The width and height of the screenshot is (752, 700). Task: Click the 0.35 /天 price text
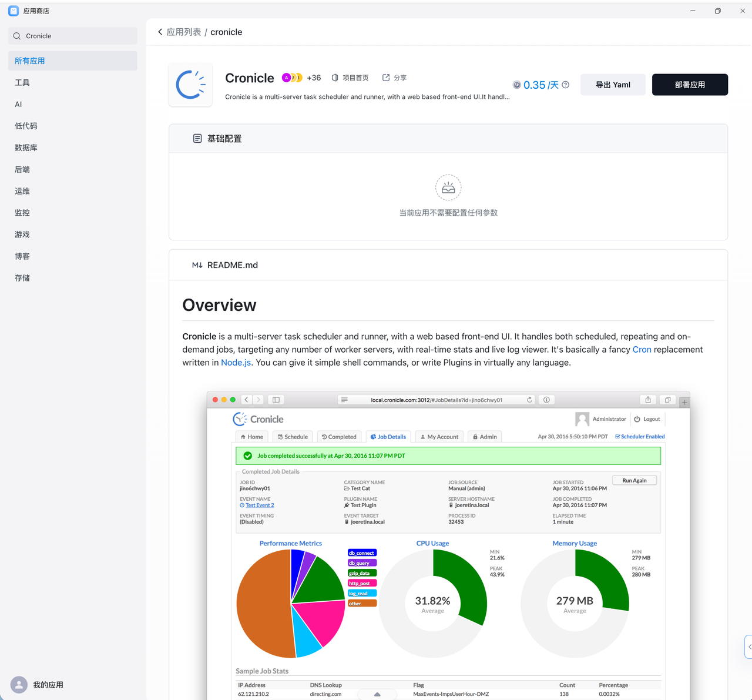[541, 85]
